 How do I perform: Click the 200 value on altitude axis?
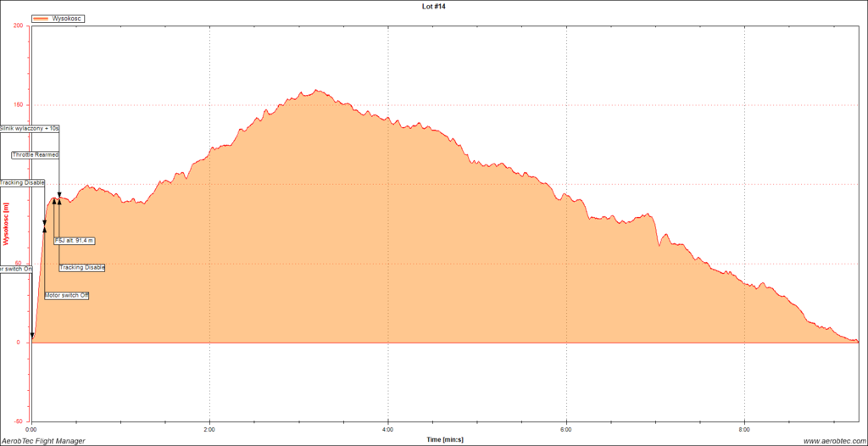point(19,25)
